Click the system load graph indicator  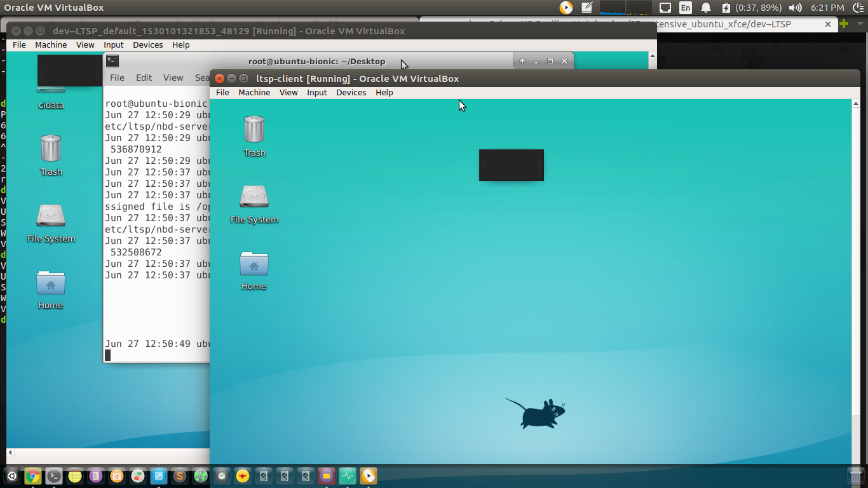tap(626, 8)
